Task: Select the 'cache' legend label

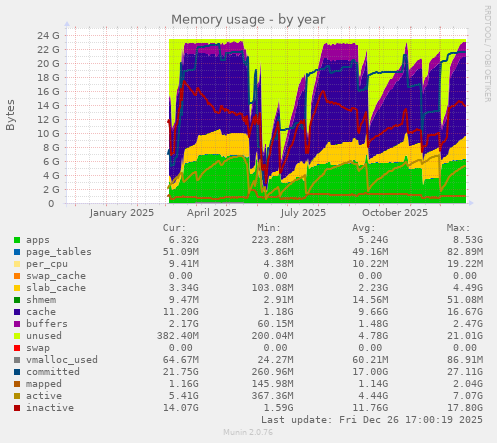Action: point(41,312)
